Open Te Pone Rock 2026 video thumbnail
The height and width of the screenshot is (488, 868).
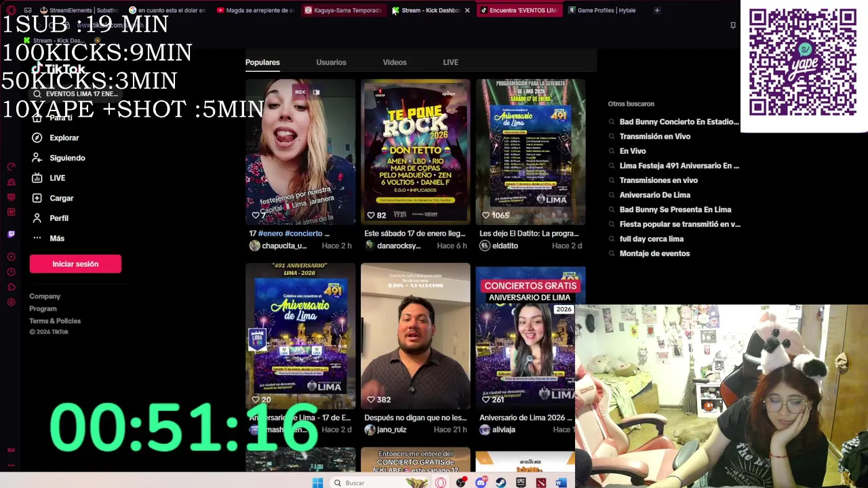[x=415, y=151]
